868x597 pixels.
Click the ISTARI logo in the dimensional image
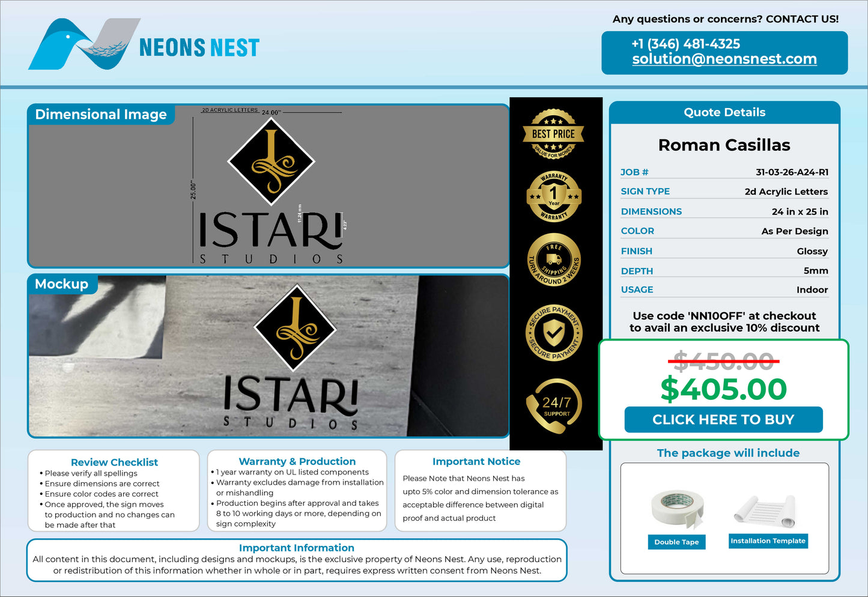pos(271,191)
